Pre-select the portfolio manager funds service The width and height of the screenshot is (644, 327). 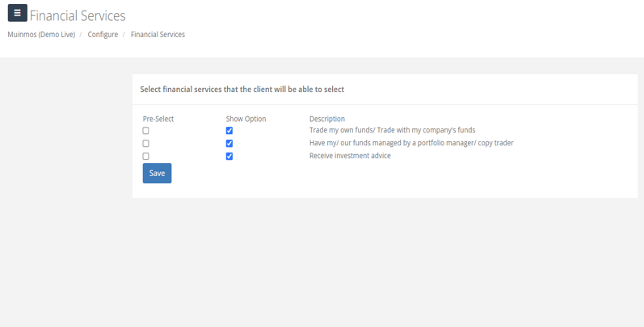click(146, 144)
